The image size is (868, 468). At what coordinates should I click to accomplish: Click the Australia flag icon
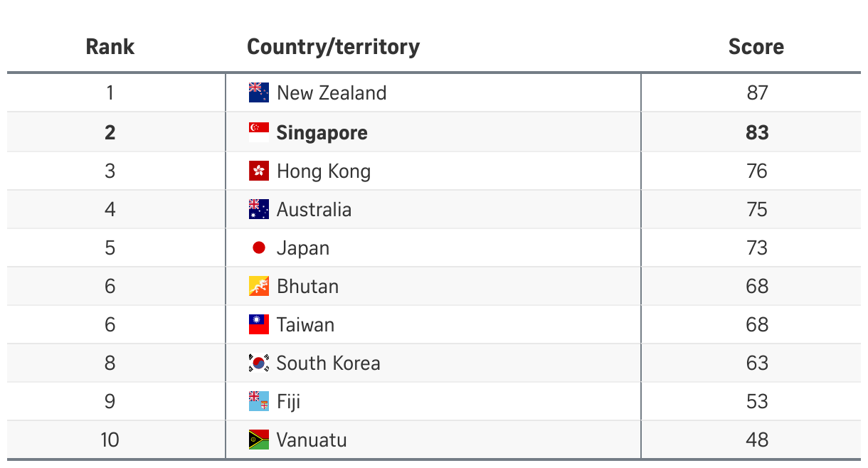click(x=258, y=209)
